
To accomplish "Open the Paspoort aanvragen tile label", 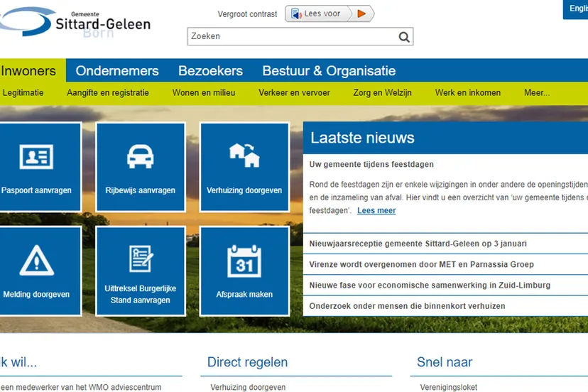I will click(x=36, y=190).
